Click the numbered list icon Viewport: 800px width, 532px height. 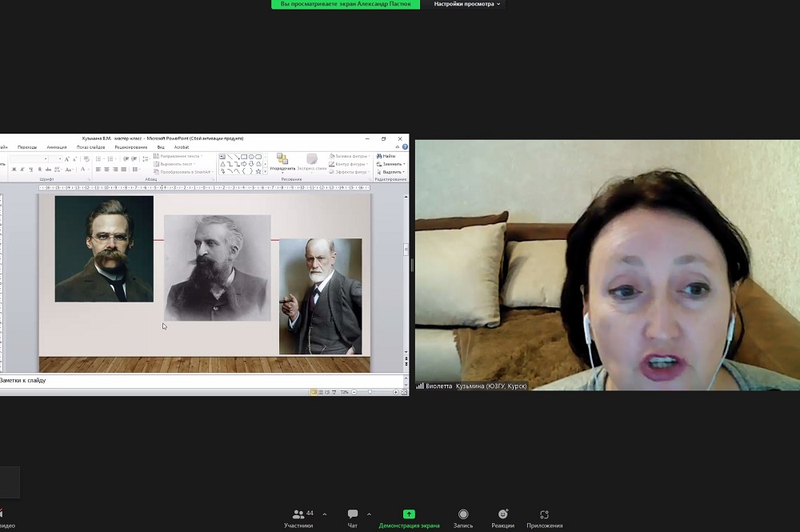point(110,159)
